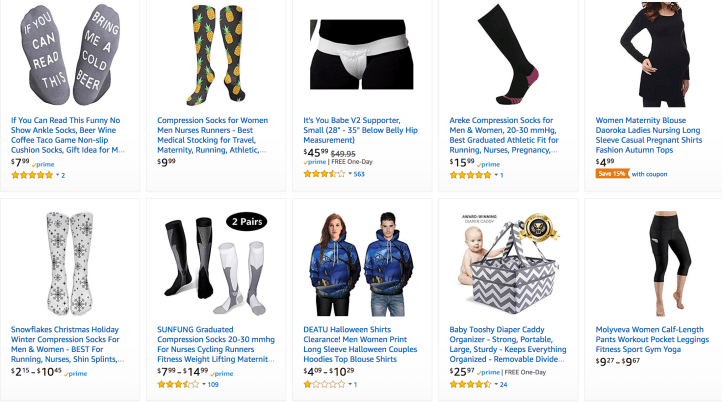The image size is (722, 404).
Task: Click the 24 reviews link for diaper caddy
Action: (504, 384)
